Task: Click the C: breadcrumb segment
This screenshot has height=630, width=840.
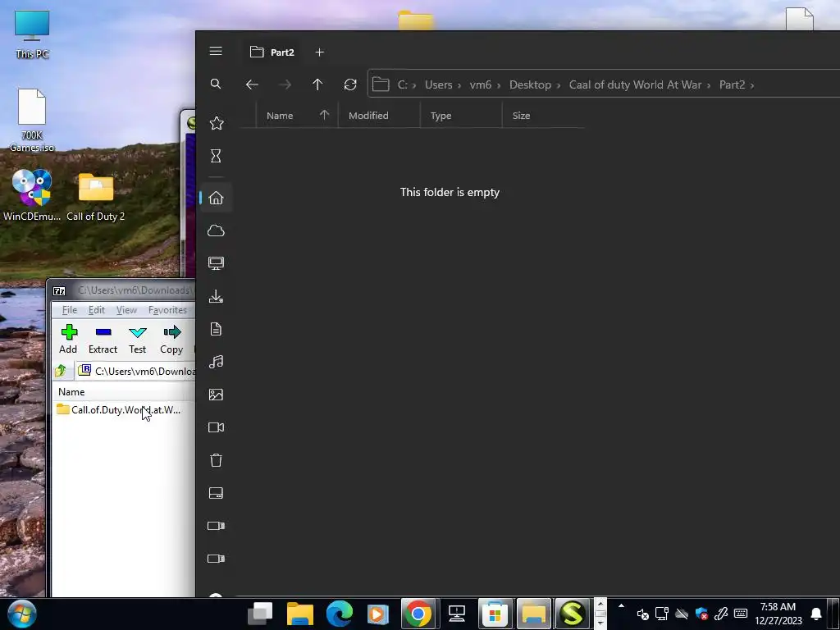Action: (x=402, y=84)
